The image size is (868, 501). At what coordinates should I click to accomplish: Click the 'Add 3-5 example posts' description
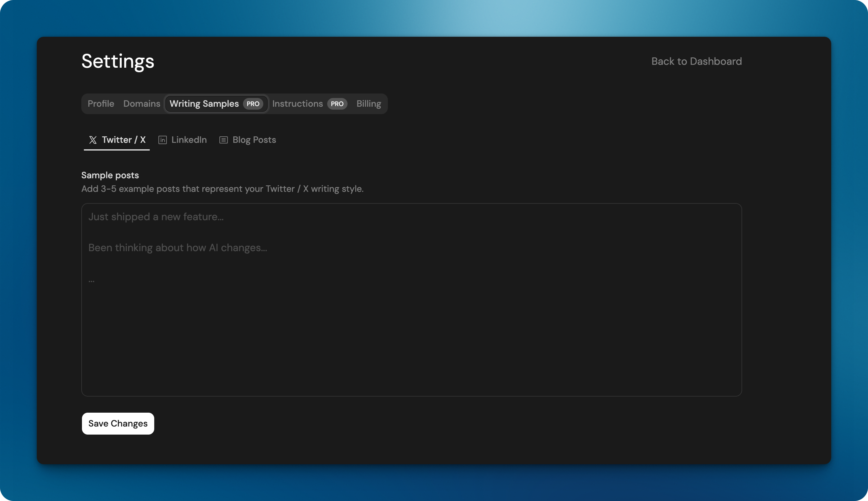pos(222,189)
